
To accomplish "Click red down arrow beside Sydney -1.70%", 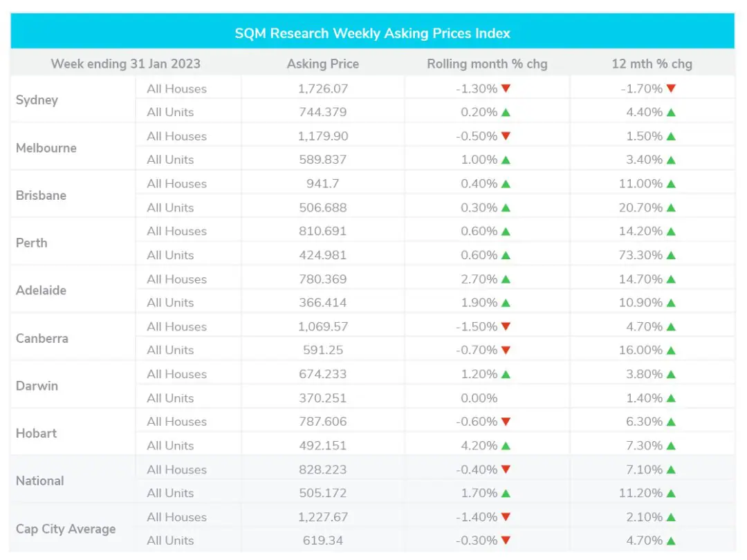I will click(x=671, y=88).
